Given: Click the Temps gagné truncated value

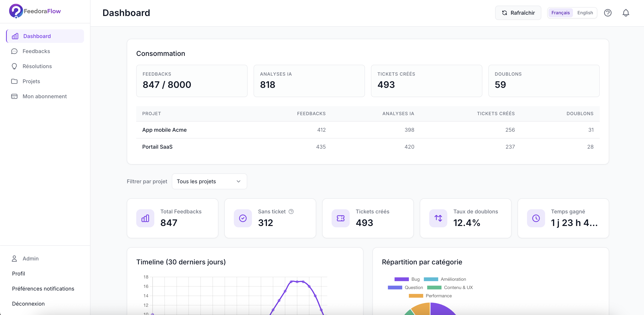Looking at the screenshot, I should click(574, 223).
